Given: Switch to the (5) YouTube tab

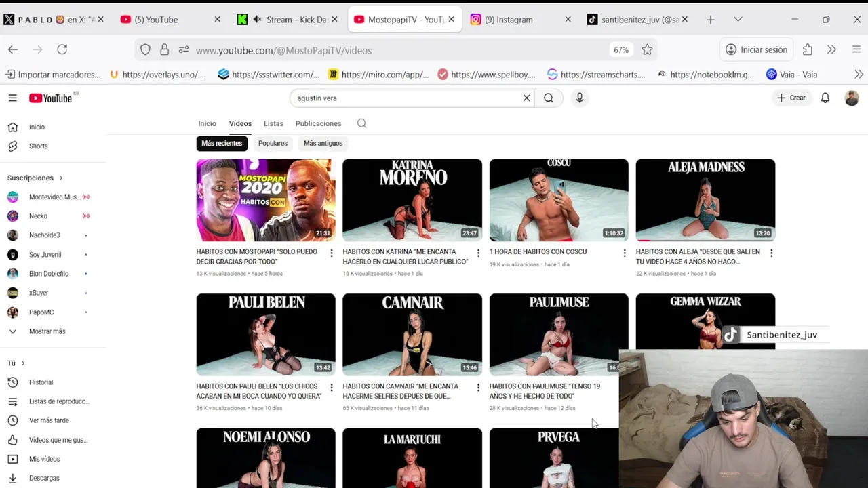Looking at the screenshot, I should (170, 20).
